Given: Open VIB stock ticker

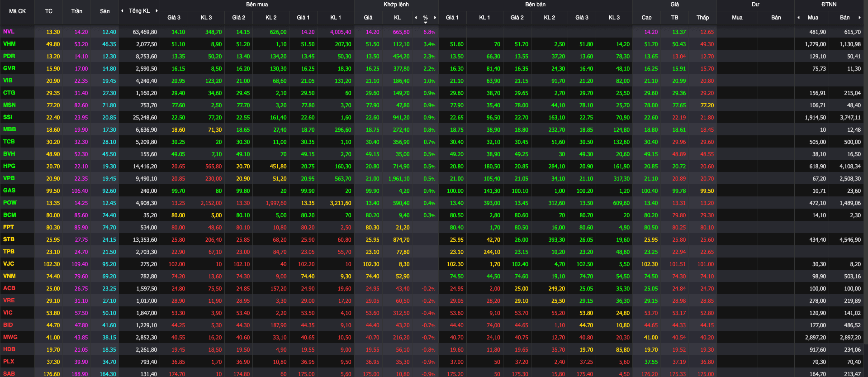Looking at the screenshot, I should (x=8, y=81).
